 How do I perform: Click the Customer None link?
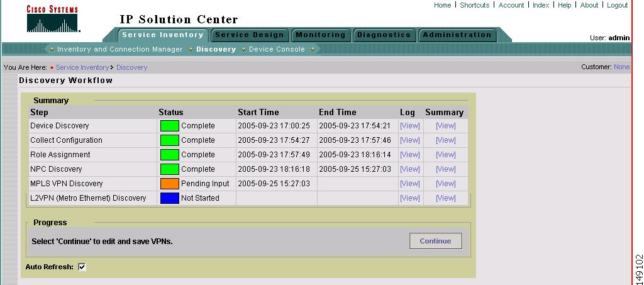tap(622, 67)
